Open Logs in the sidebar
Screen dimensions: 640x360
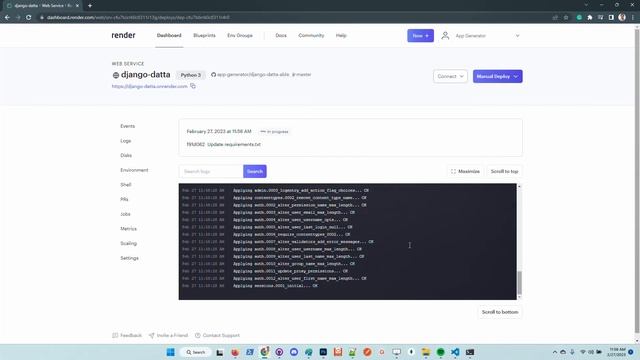tap(126, 141)
